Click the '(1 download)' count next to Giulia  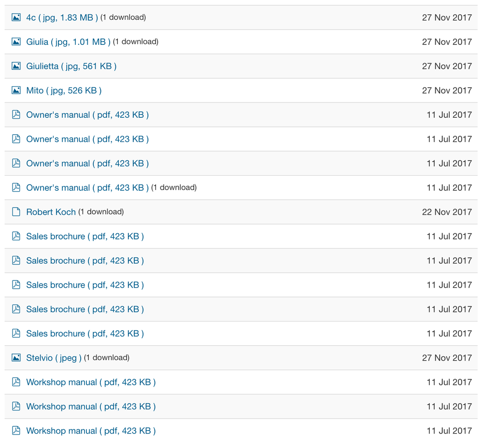point(135,42)
